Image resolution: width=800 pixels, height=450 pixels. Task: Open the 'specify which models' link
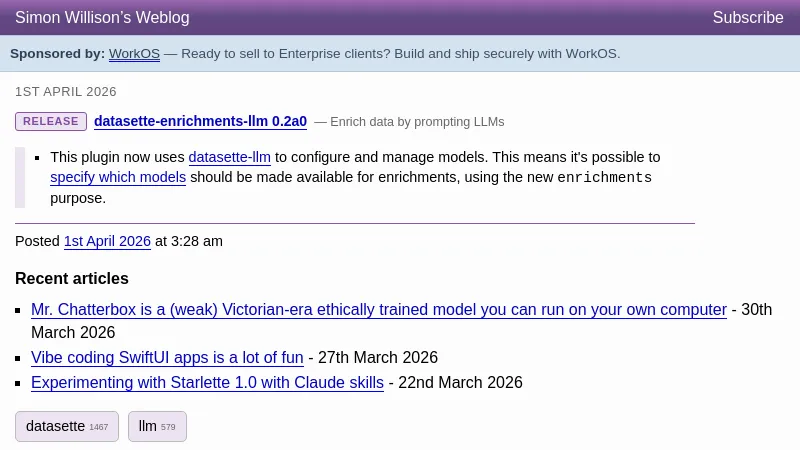118,177
